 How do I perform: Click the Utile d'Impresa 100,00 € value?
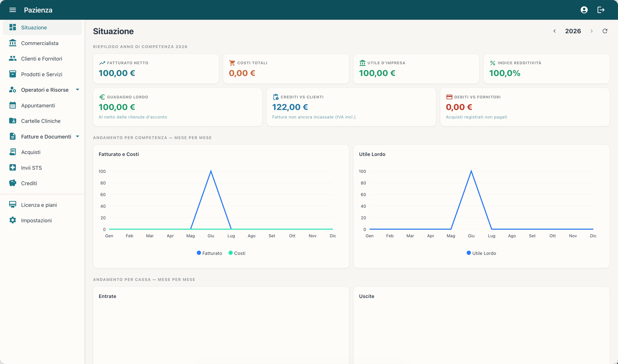[377, 73]
